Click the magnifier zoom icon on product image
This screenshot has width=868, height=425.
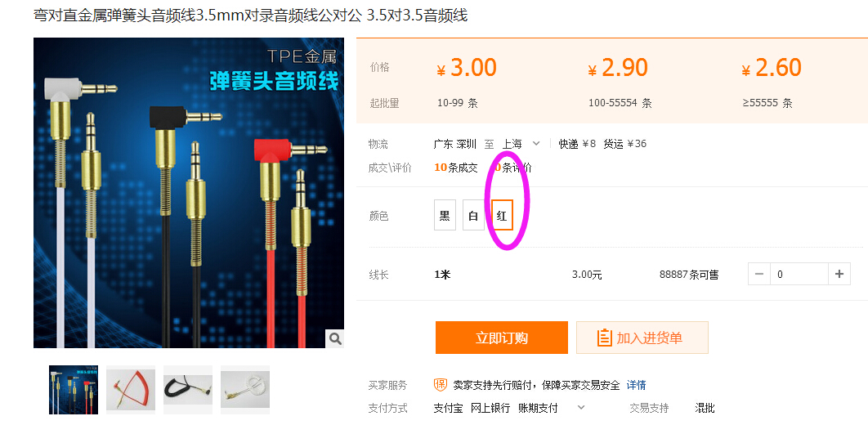335,338
